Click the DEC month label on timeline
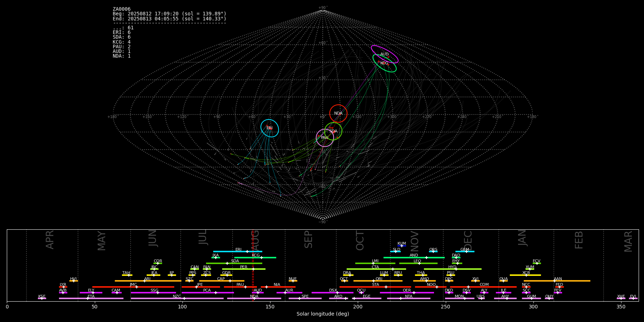 [468, 240]
